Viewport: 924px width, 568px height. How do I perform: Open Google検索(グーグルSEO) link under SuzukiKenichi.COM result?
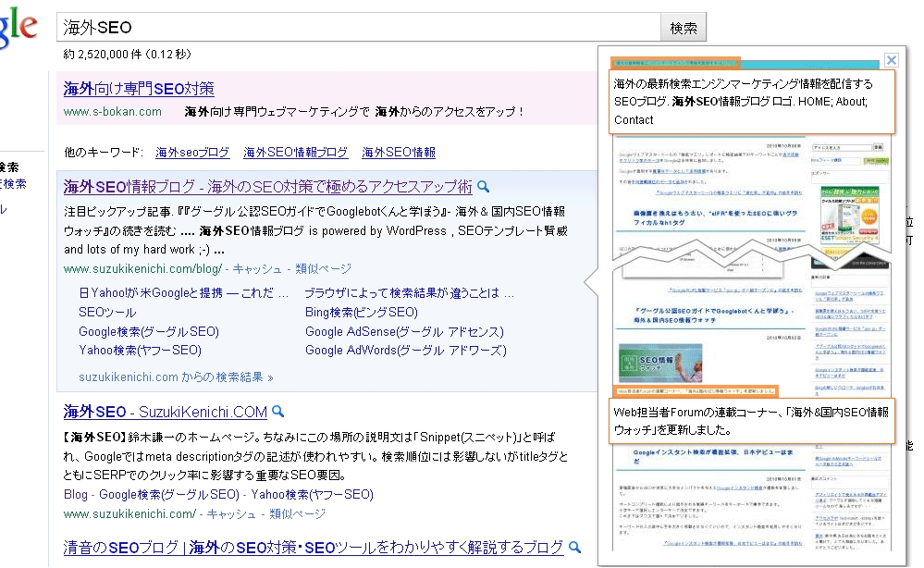[x=169, y=494]
